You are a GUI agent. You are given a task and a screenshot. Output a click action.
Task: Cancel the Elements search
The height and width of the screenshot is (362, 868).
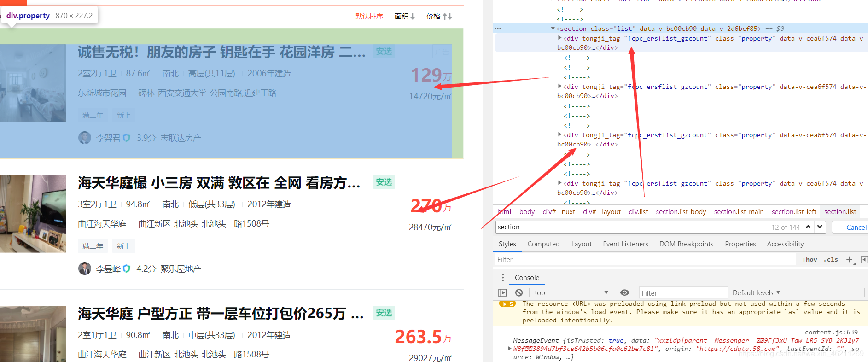pos(856,228)
